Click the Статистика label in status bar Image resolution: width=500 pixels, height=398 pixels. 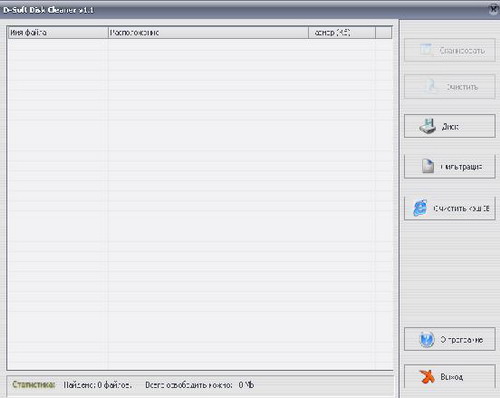pyautogui.click(x=34, y=385)
